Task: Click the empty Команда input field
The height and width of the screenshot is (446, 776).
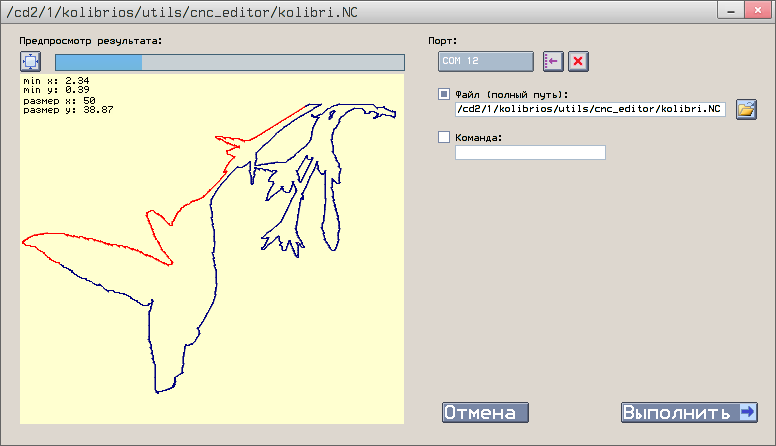Action: click(531, 152)
